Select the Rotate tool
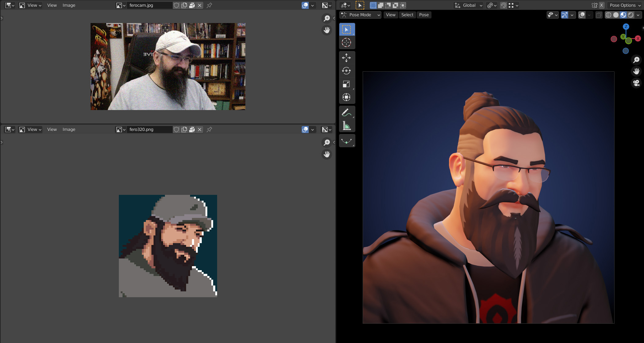This screenshot has height=343, width=644. (x=346, y=71)
